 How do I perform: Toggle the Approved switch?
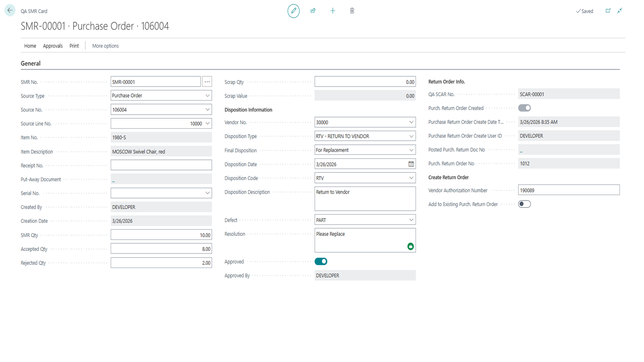tap(320, 261)
